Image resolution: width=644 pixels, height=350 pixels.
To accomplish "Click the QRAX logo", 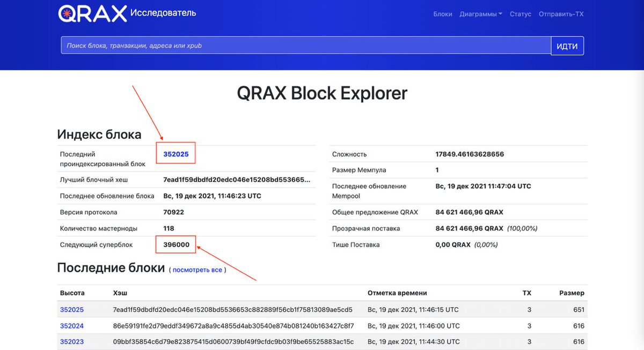I will click(x=92, y=13).
